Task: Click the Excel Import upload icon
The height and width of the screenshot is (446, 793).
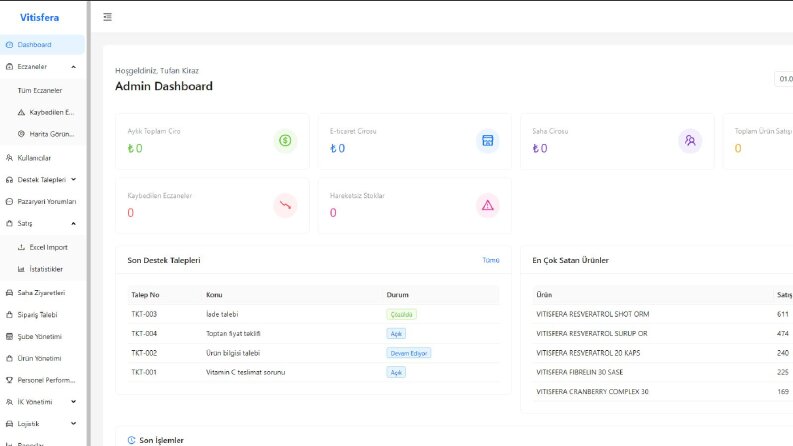Action: pyautogui.click(x=21, y=247)
